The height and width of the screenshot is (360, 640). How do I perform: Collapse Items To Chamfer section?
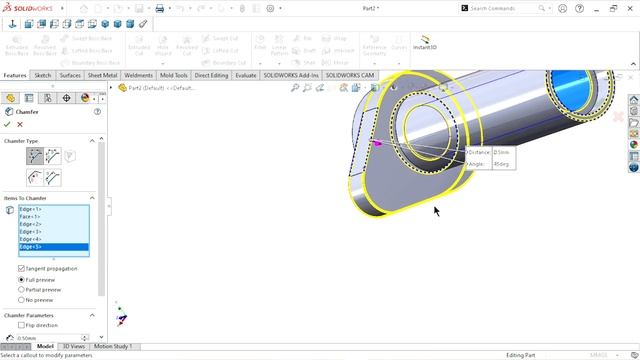pos(92,198)
